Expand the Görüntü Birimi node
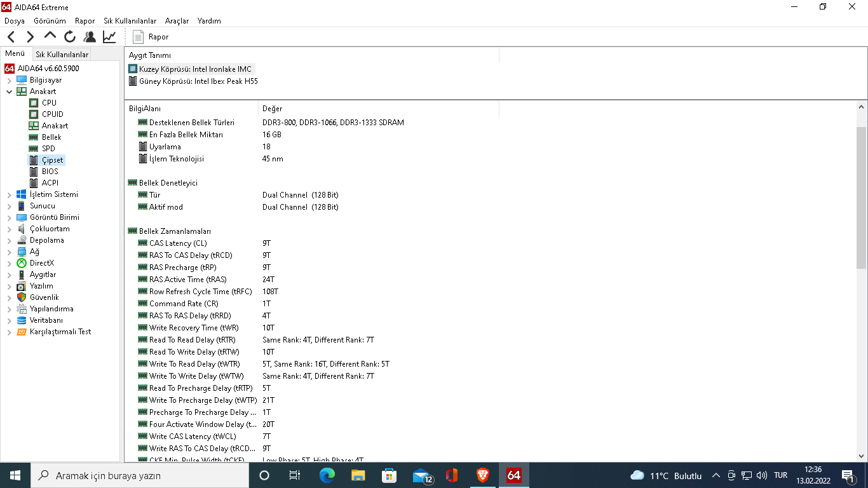Viewport: 868px width, 488px height. tap(9, 217)
